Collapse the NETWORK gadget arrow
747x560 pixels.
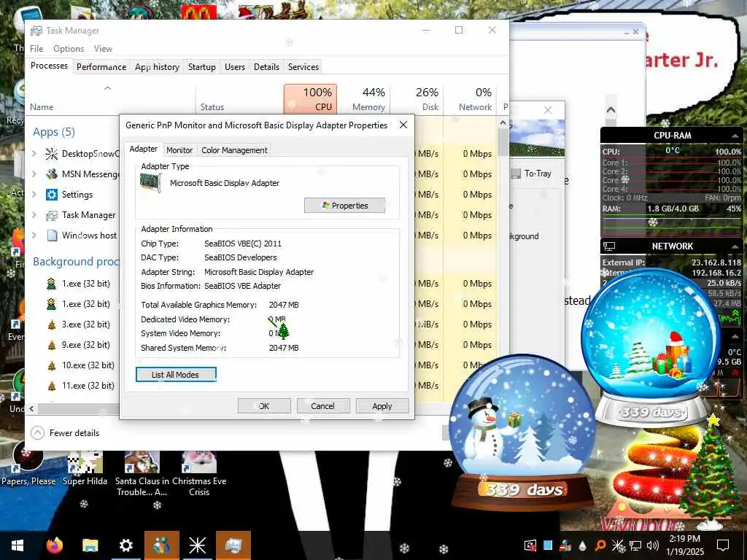(x=735, y=246)
